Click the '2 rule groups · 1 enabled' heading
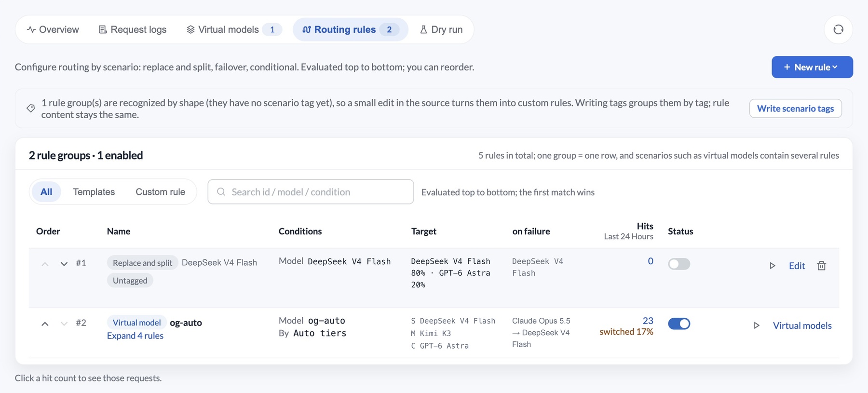The image size is (868, 393). point(86,155)
